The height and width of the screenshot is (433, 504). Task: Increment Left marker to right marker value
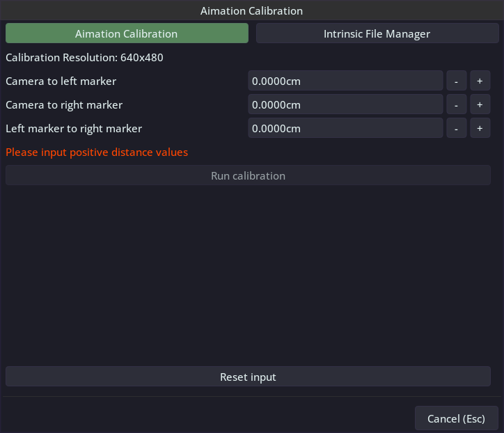point(480,129)
